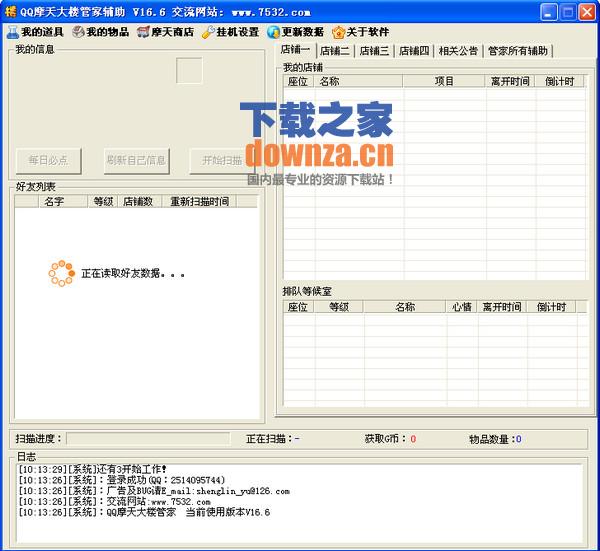Click log line 交流网站:www.7532.com
Screen dimensions: 600x551
(x=114, y=501)
